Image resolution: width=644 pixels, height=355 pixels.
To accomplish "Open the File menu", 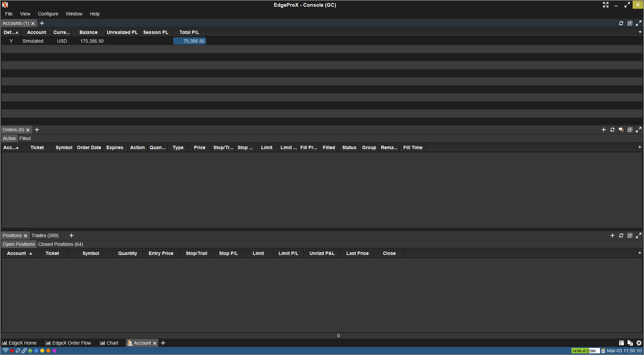I will (9, 14).
